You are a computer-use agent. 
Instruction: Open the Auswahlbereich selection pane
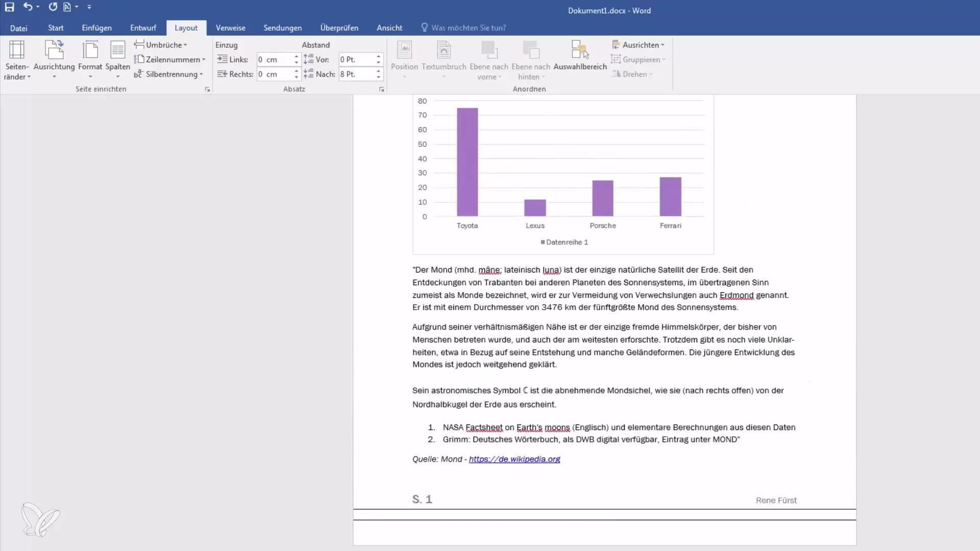580,56
